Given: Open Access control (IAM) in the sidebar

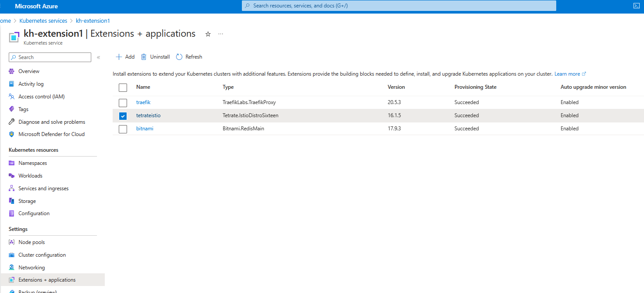Looking at the screenshot, I should [41, 97].
